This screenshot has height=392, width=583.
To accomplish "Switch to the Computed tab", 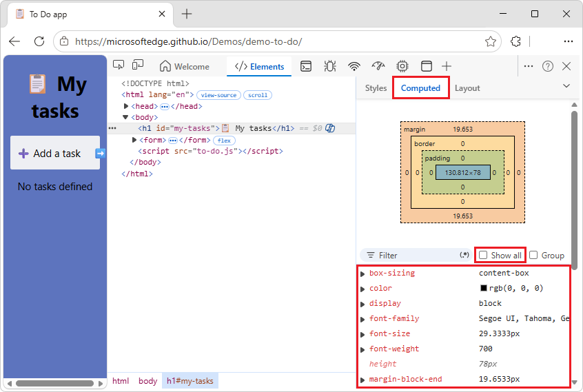I will point(420,88).
